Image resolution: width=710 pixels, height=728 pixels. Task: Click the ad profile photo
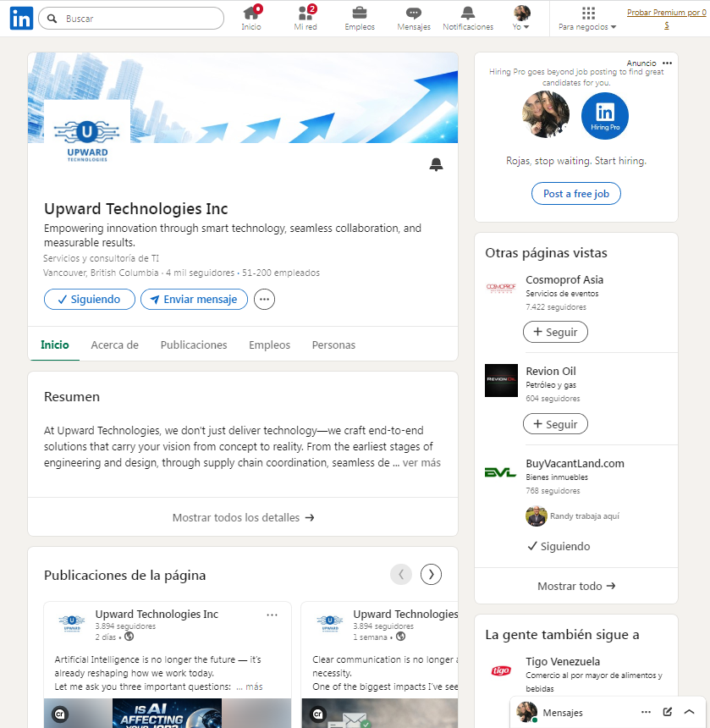[x=546, y=114]
